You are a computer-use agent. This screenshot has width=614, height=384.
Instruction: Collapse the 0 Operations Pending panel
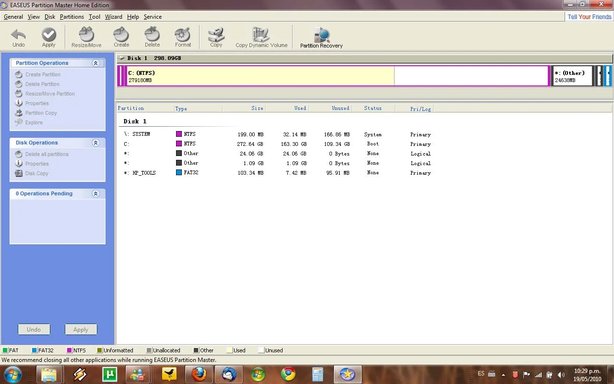click(x=95, y=194)
